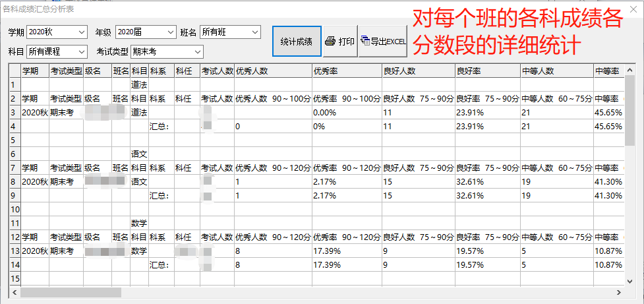Click 优秀人数 90～120分 cell in row 7
This screenshot has width=644, height=304.
coord(273,168)
